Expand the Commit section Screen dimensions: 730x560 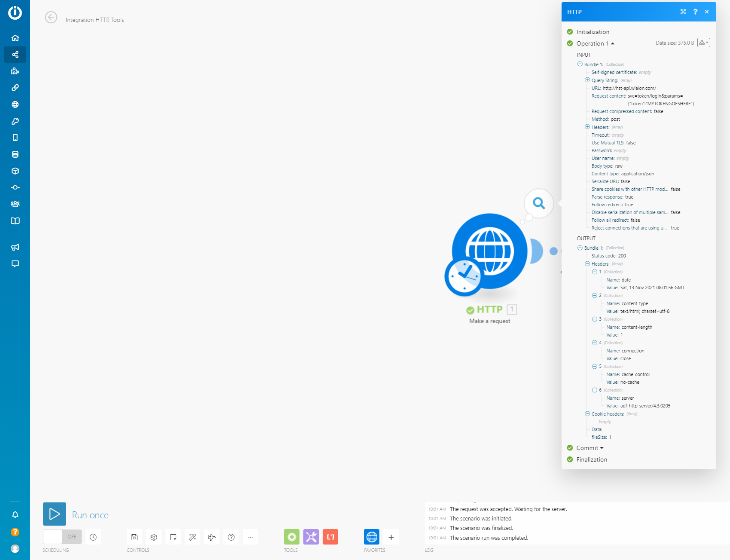click(590, 448)
